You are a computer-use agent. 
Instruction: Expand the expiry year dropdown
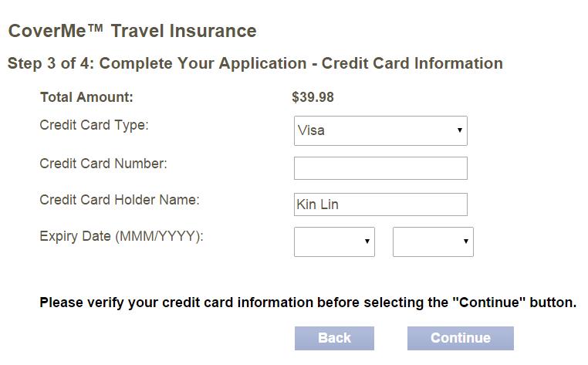[433, 242]
